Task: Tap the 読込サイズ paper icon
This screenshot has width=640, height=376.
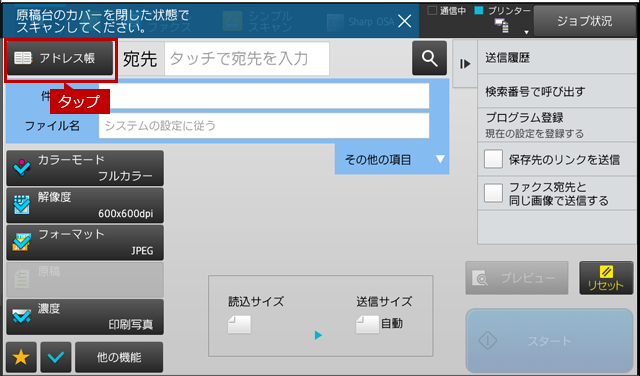Action: tap(239, 325)
